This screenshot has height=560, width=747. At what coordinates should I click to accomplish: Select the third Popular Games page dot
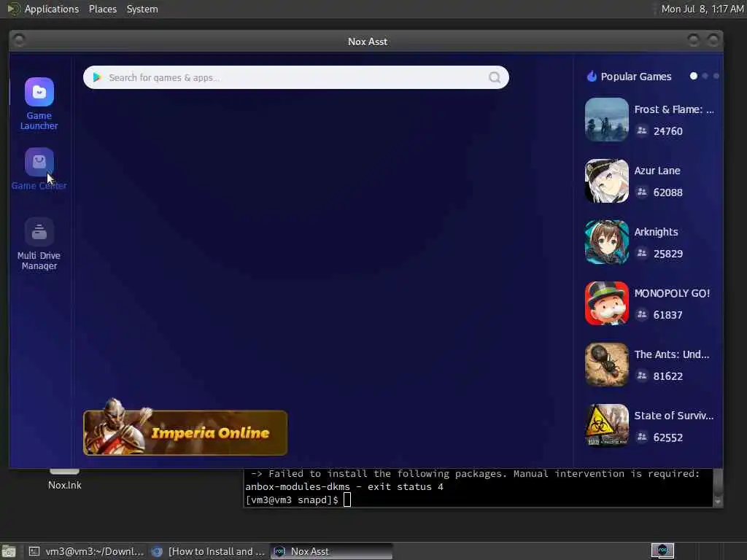[x=716, y=76]
